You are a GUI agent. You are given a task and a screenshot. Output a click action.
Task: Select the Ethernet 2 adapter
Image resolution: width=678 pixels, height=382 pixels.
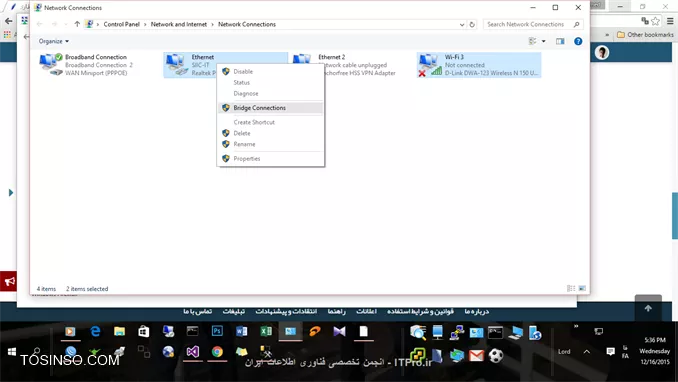(x=344, y=65)
